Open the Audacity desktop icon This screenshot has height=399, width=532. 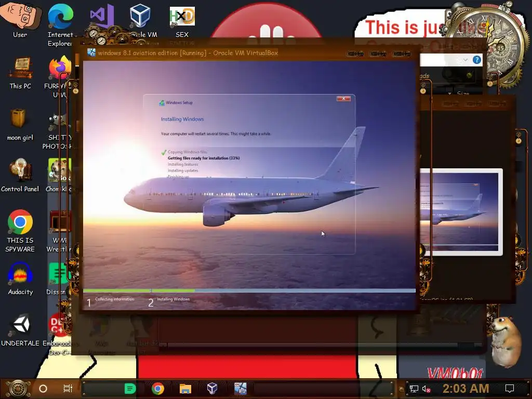click(x=20, y=278)
